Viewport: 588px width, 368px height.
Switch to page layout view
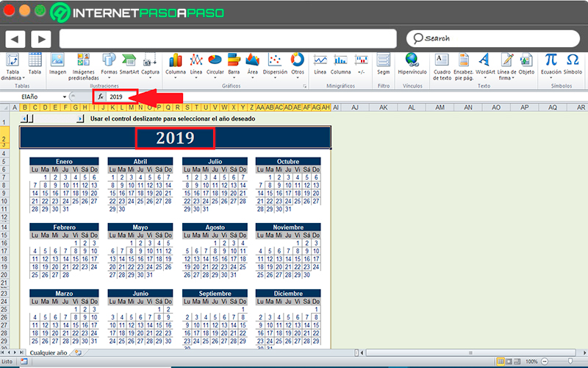(x=509, y=361)
